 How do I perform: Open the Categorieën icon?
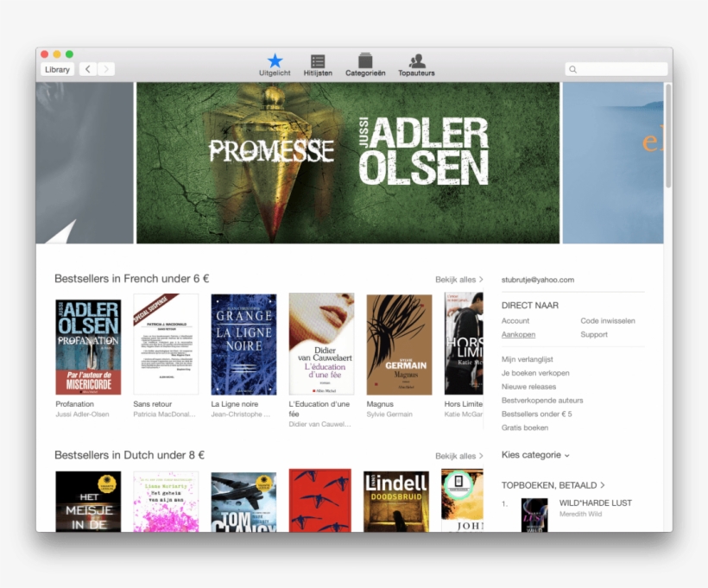(x=365, y=65)
